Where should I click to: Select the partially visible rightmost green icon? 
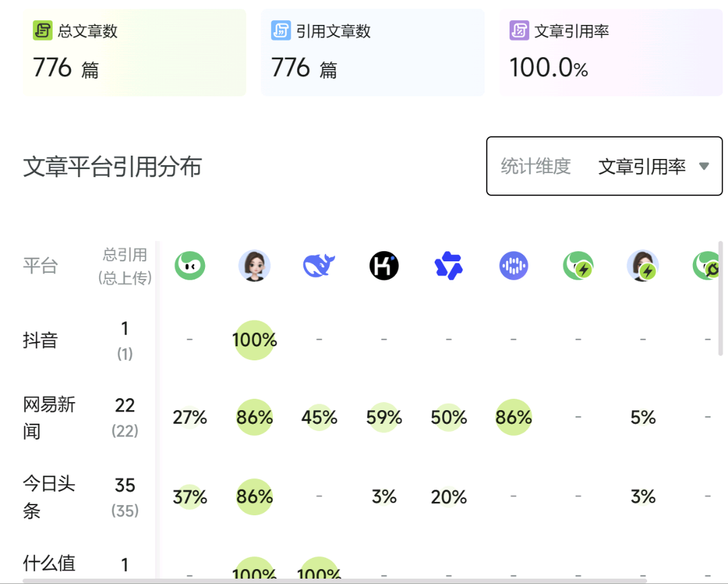click(x=706, y=266)
